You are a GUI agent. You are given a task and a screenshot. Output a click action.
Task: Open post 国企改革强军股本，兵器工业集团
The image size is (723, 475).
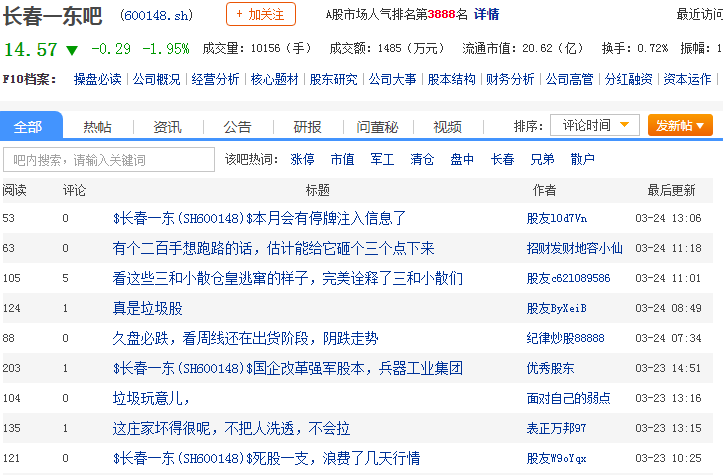tap(288, 368)
